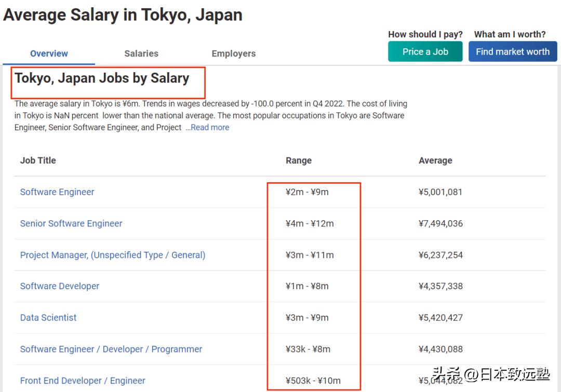Image resolution: width=561 pixels, height=392 pixels.
Task: Click the Range column header
Action: [299, 160]
